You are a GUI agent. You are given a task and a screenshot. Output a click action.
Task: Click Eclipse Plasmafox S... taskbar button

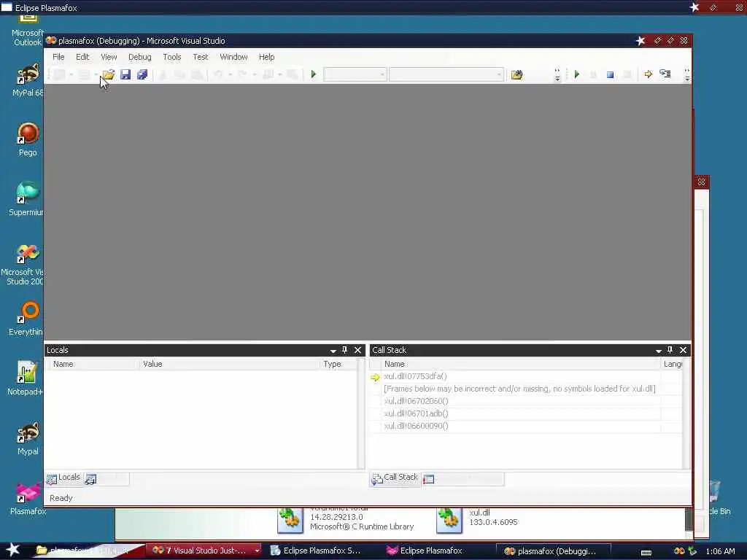pos(315,551)
